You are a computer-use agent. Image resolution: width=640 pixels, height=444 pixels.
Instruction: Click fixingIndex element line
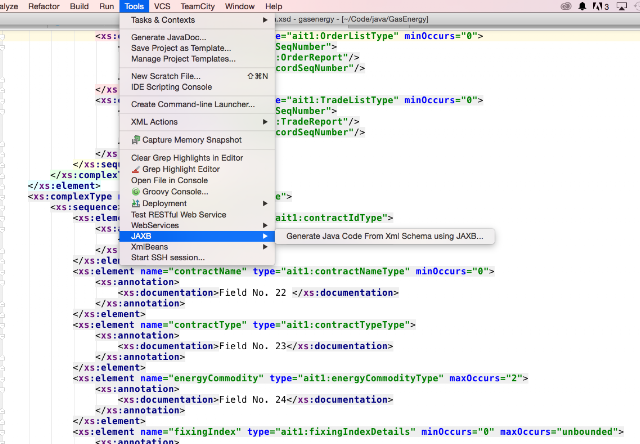pos(348,432)
